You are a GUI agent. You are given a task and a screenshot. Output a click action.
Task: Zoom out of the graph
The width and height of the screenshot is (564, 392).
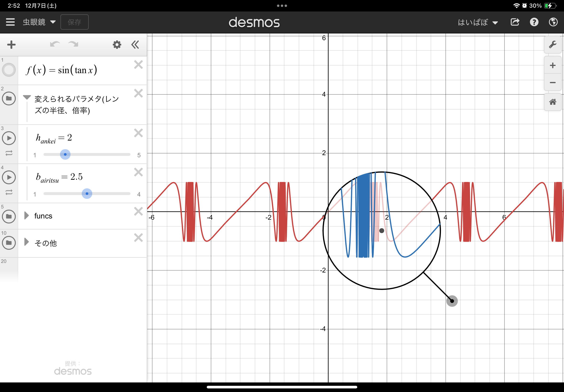tap(553, 82)
